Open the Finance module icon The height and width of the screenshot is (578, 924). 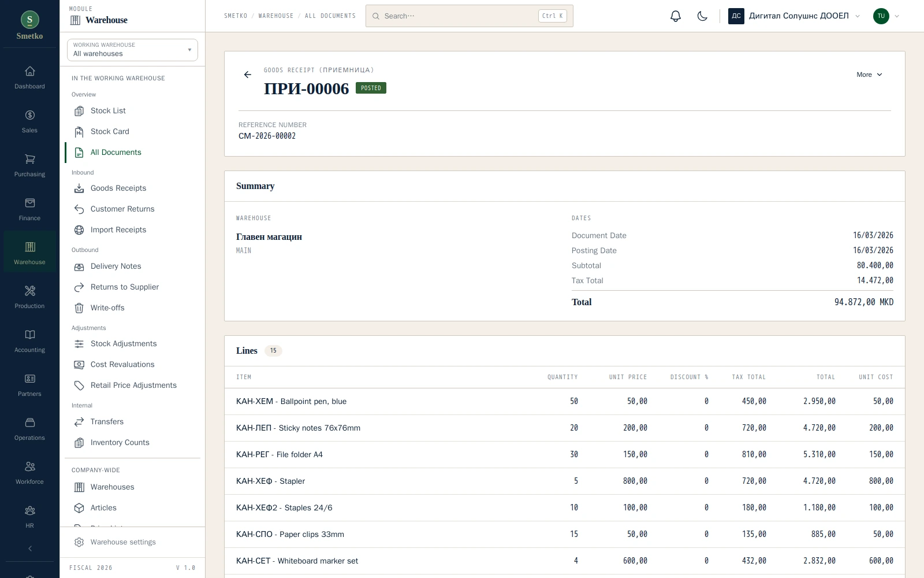29,209
